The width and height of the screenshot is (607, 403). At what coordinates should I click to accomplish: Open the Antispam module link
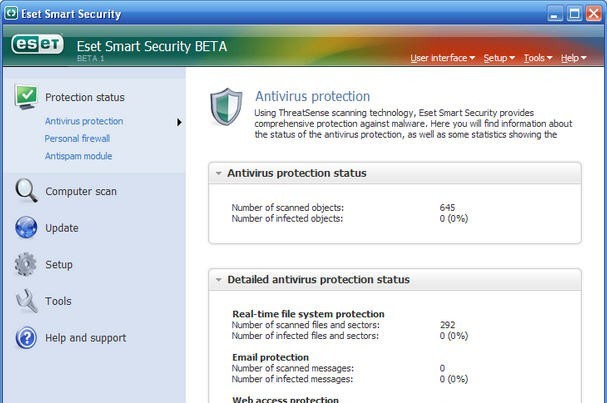[x=79, y=156]
